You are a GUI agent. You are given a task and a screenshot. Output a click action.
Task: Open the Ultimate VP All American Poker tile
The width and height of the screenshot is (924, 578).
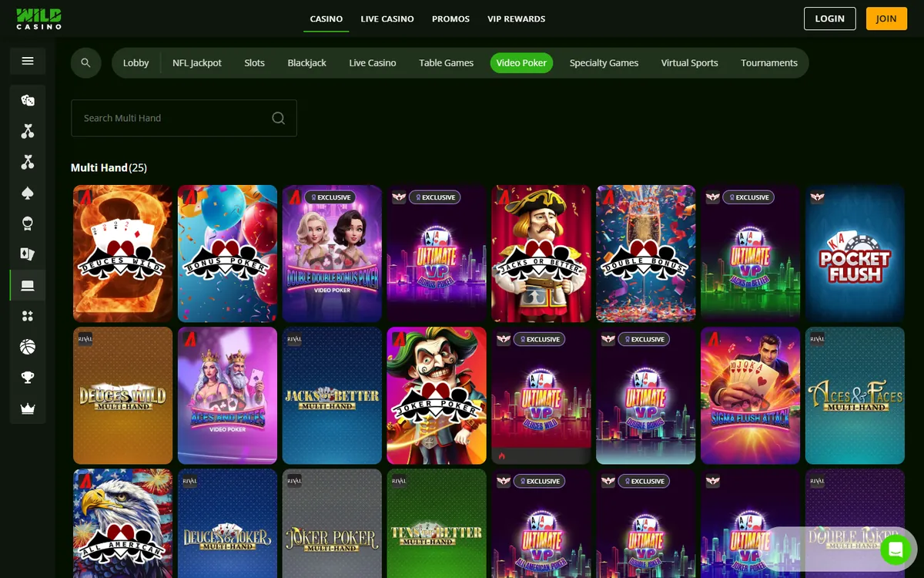coord(541,523)
